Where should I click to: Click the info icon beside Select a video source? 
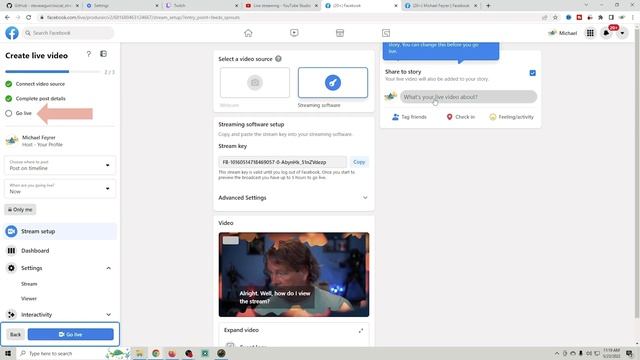pos(278,59)
